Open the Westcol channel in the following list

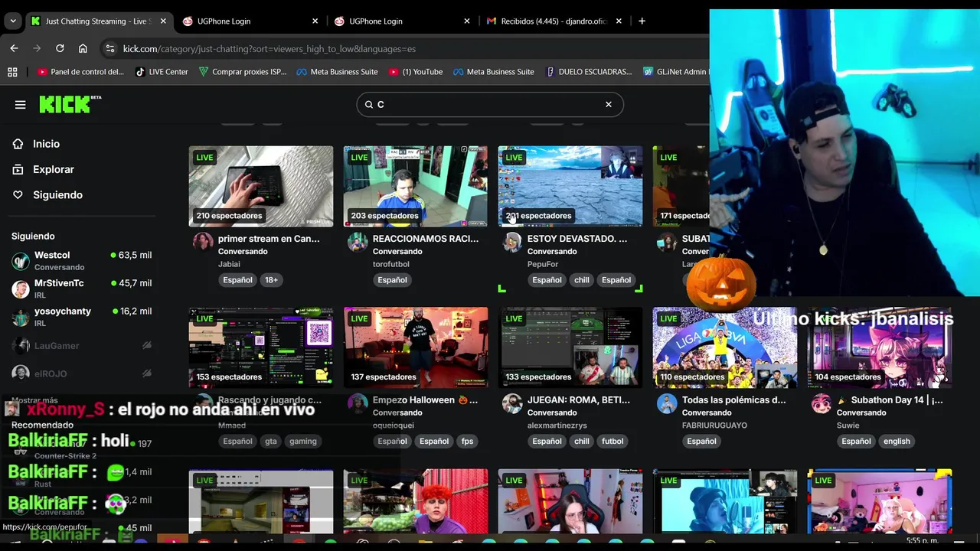(x=81, y=260)
